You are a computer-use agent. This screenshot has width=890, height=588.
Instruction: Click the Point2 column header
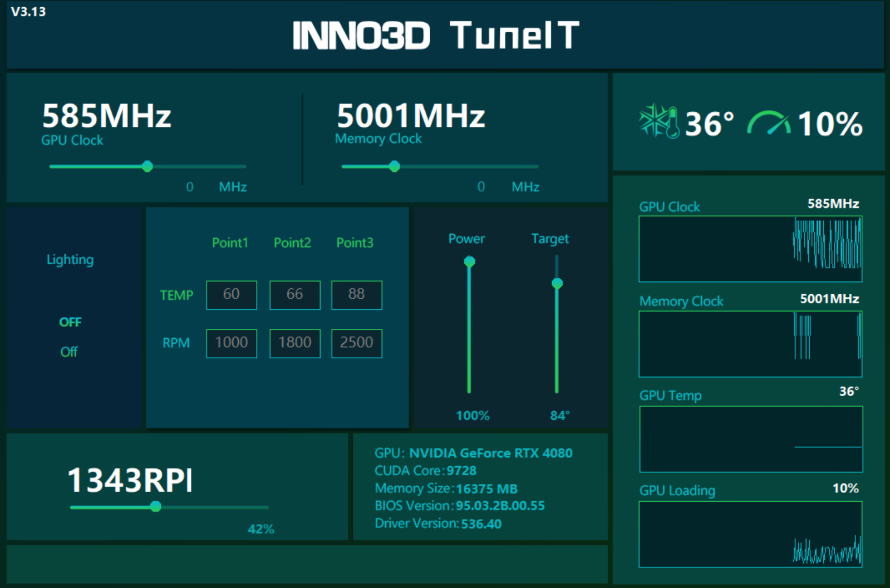[x=292, y=243]
